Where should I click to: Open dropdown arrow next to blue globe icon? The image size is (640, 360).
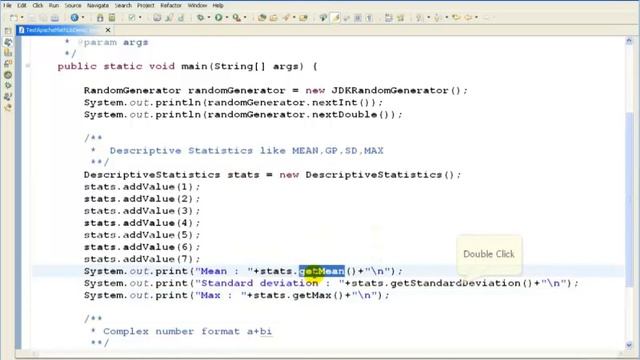coord(83,18)
